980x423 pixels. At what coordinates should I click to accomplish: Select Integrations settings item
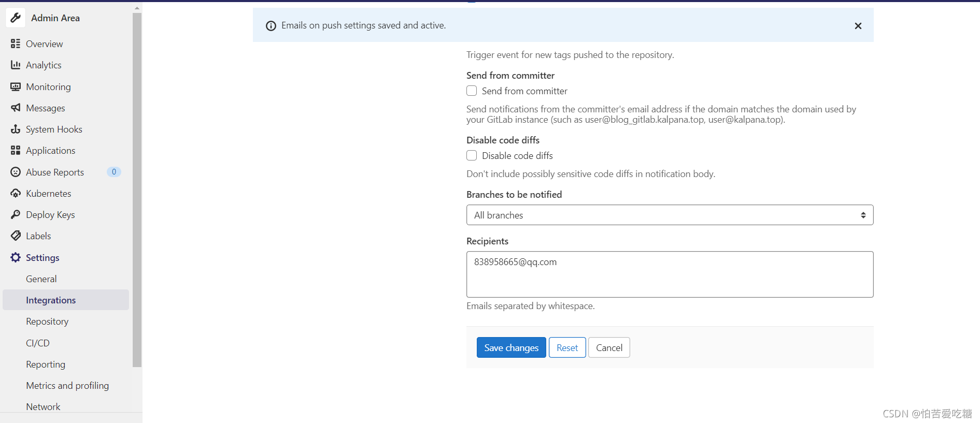[66, 300]
